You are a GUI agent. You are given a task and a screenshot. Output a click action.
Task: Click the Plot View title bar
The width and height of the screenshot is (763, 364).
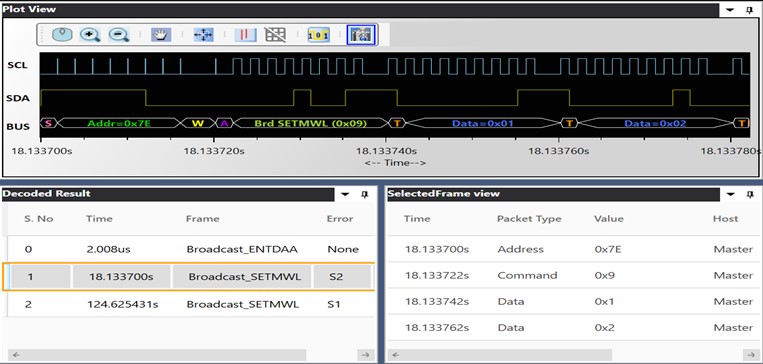point(360,10)
